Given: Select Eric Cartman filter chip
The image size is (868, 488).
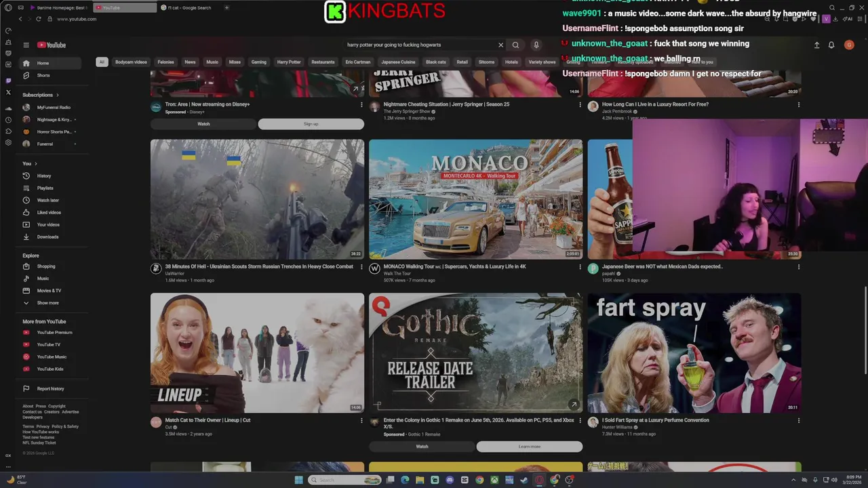Looking at the screenshot, I should click(x=358, y=62).
